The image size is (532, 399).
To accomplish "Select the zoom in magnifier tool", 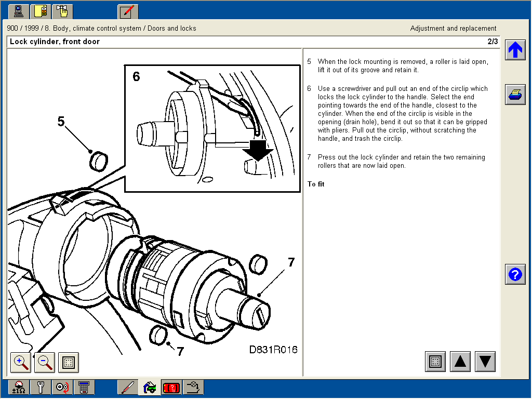I will click(x=20, y=363).
